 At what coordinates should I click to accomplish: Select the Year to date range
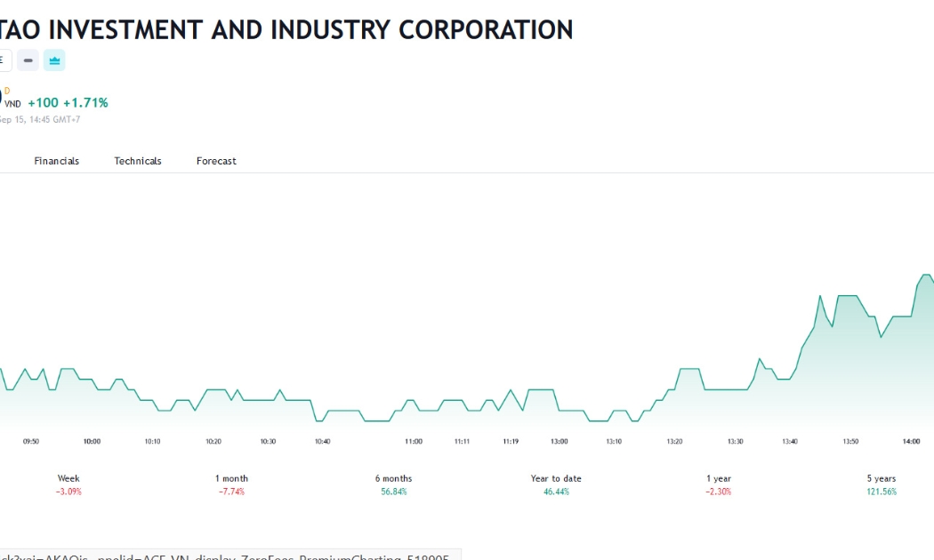click(556, 484)
